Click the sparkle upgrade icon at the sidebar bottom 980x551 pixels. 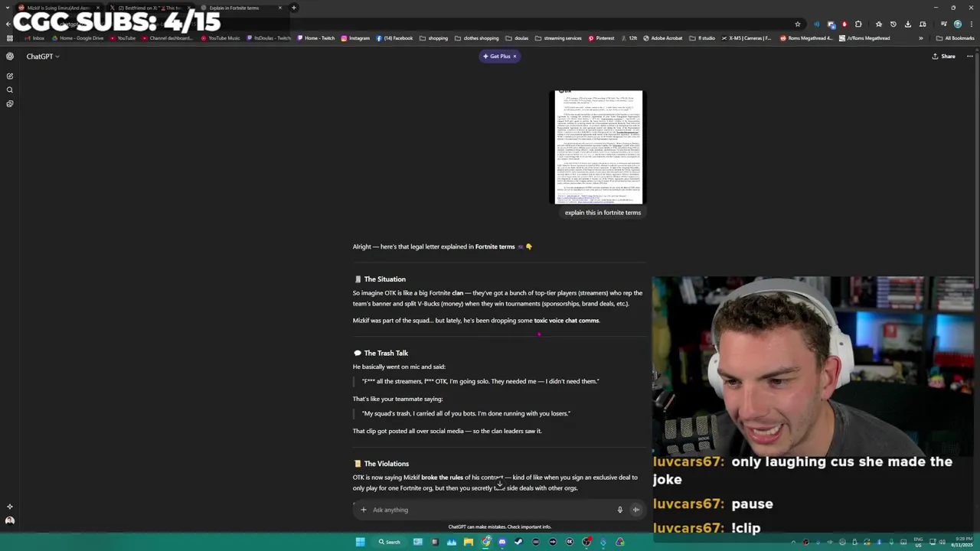pyautogui.click(x=10, y=507)
